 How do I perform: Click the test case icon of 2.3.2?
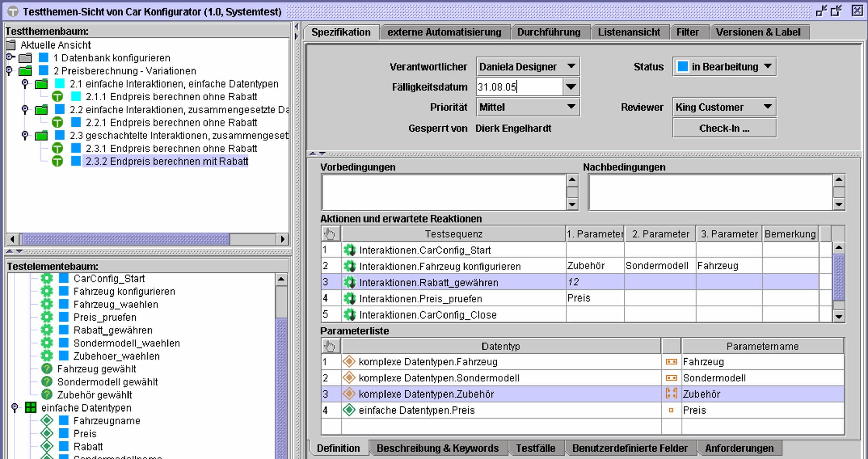[x=57, y=161]
